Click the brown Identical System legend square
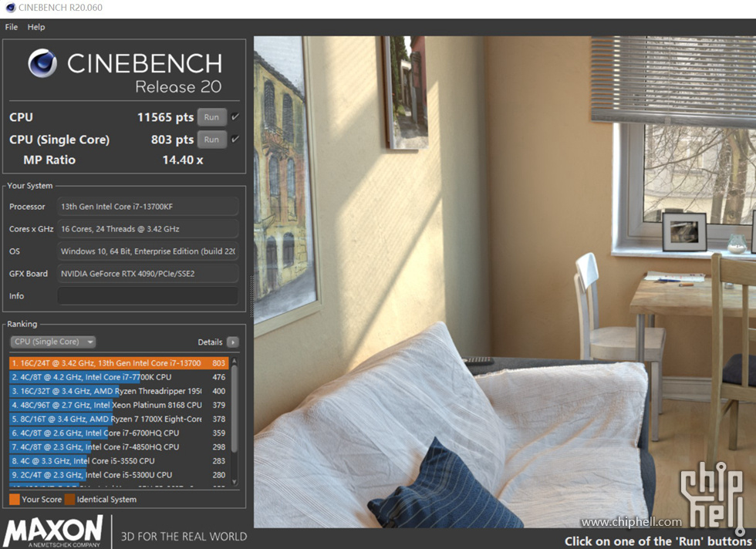 [x=69, y=500]
